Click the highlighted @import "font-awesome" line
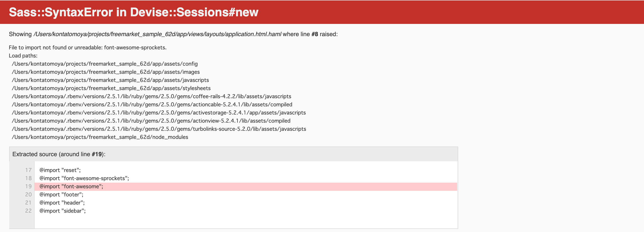644x232 pixels. click(71, 186)
